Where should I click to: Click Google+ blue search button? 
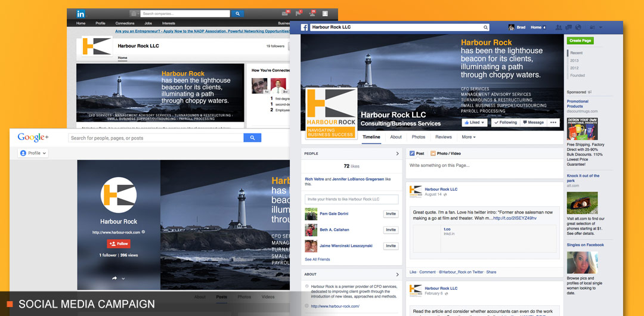click(x=252, y=138)
